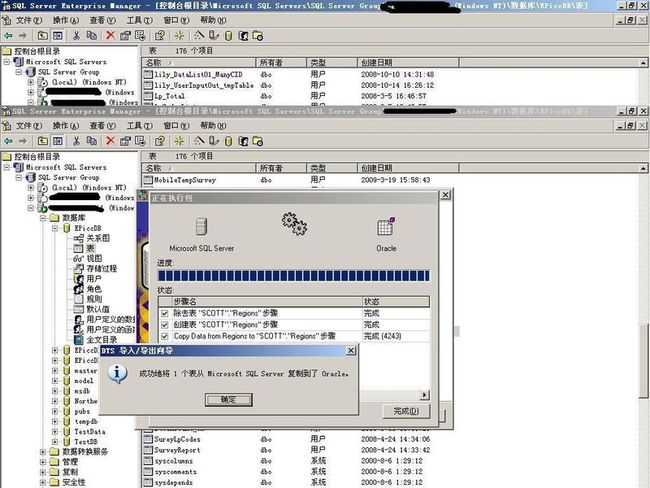Collapse the 数据库 folder node

43,218
